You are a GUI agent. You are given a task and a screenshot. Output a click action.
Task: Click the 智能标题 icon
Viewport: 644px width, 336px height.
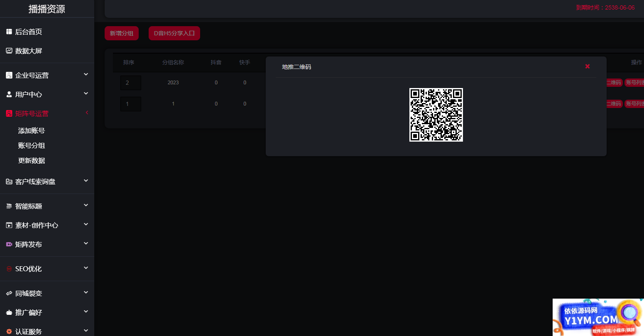click(9, 206)
